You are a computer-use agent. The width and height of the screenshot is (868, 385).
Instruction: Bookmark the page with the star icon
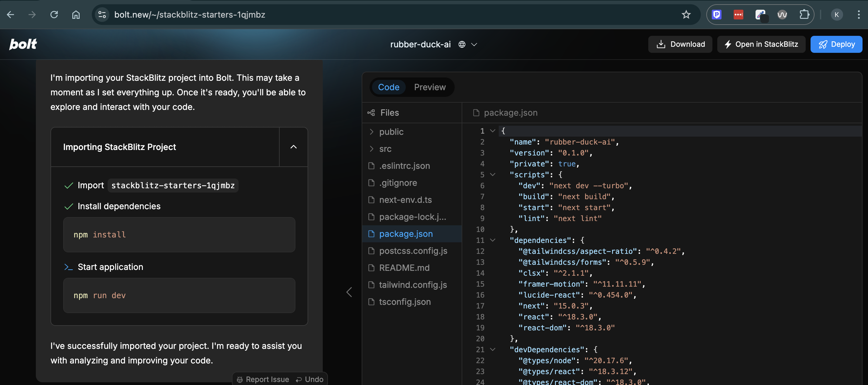pyautogui.click(x=686, y=15)
